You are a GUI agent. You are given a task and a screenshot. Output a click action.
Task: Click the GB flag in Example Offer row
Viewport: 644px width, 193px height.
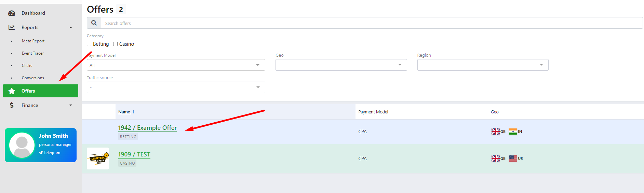495,132
